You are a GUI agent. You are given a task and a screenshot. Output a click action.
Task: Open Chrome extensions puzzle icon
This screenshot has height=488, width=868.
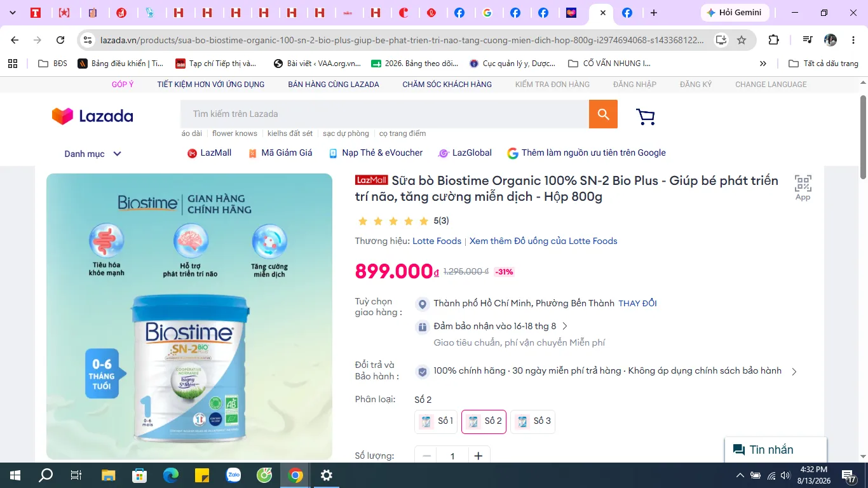click(773, 40)
